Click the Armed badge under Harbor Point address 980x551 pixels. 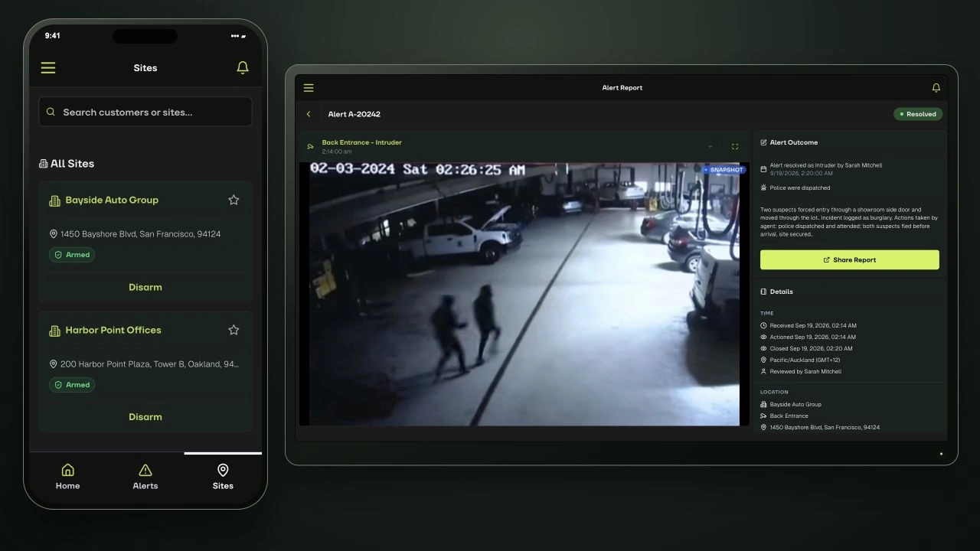pos(72,385)
